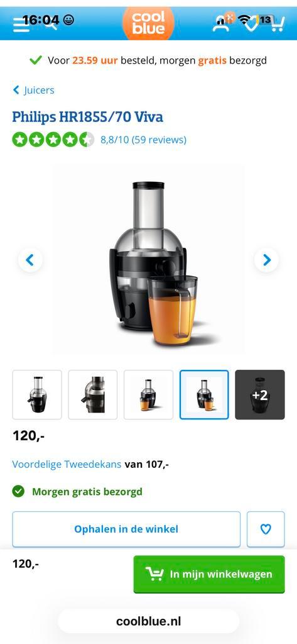This screenshot has width=297, height=644.
Task: Click Voordelige Tweedekans link
Action: coord(67,465)
